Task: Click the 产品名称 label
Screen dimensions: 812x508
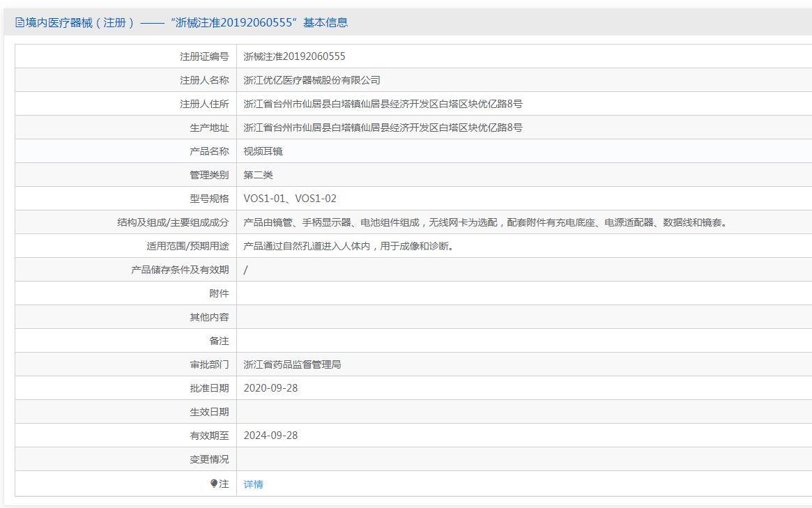Action: [209, 151]
